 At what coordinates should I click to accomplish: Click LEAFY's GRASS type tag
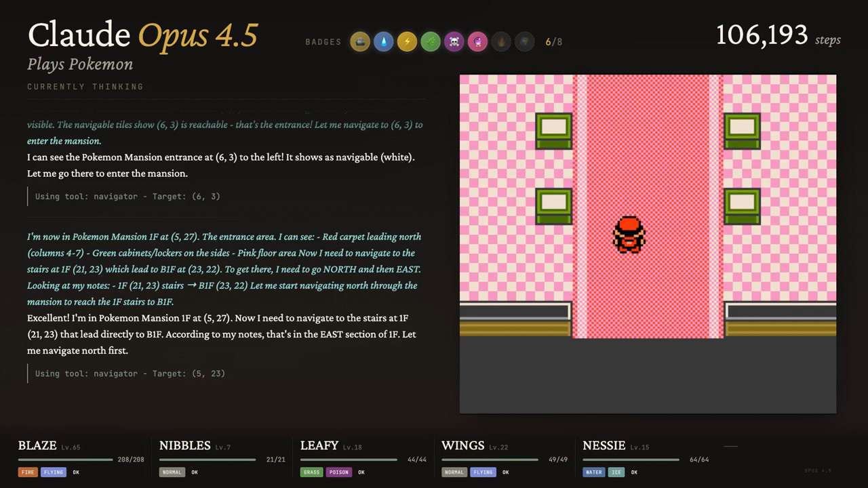(x=312, y=472)
